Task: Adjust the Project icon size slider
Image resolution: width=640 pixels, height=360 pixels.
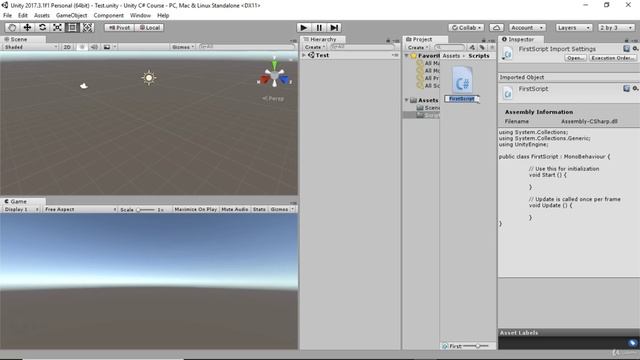Action: pos(476,346)
